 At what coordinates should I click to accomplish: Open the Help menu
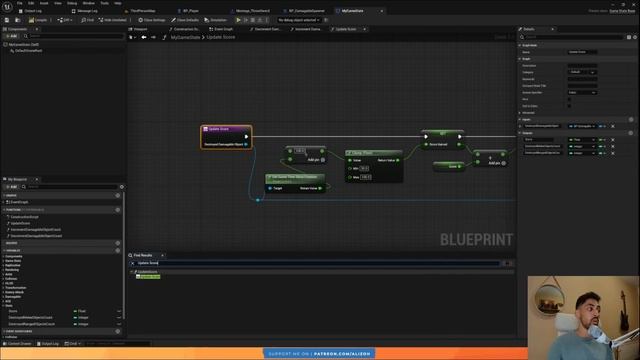(x=118, y=3)
